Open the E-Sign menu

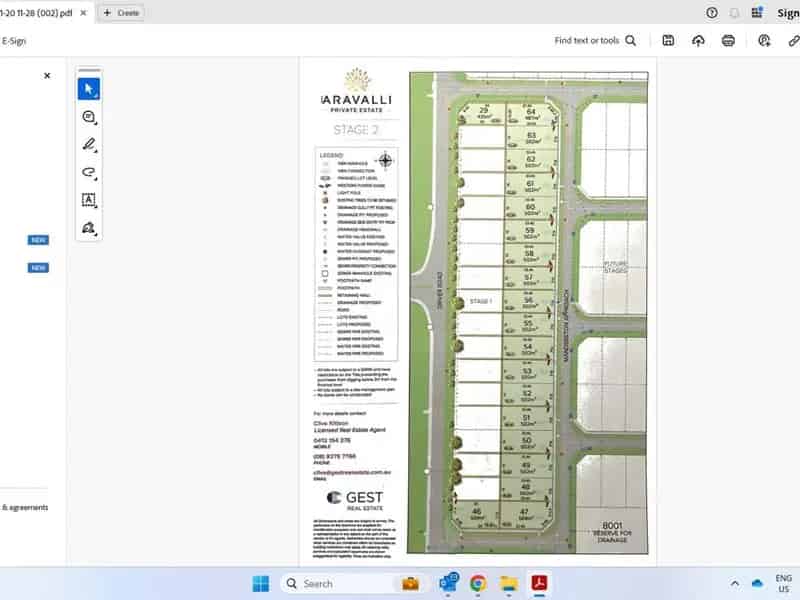pos(14,41)
